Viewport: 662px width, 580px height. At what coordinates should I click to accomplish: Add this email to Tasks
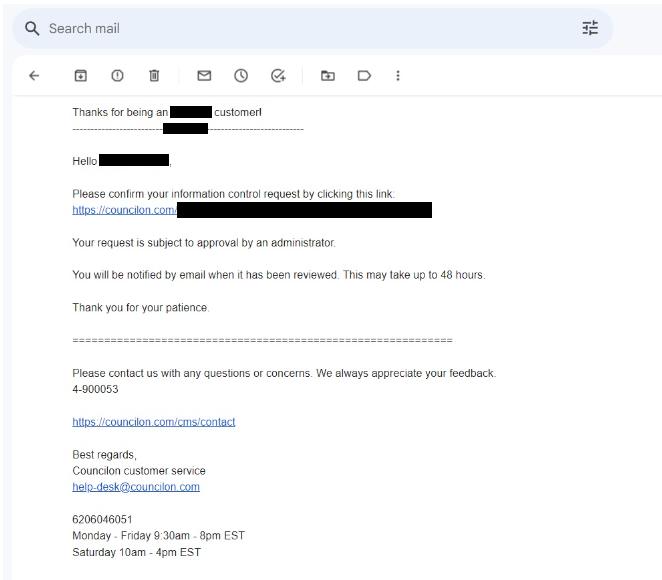[278, 76]
